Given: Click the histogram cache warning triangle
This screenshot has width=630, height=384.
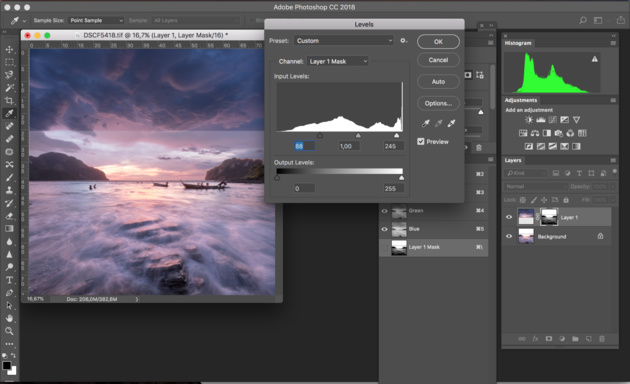Looking at the screenshot, I should click(x=595, y=59).
